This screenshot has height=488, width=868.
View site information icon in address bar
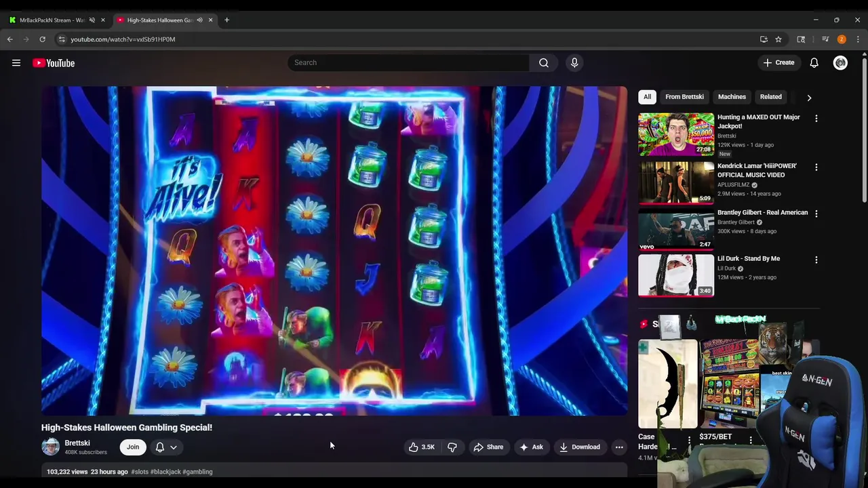point(62,39)
